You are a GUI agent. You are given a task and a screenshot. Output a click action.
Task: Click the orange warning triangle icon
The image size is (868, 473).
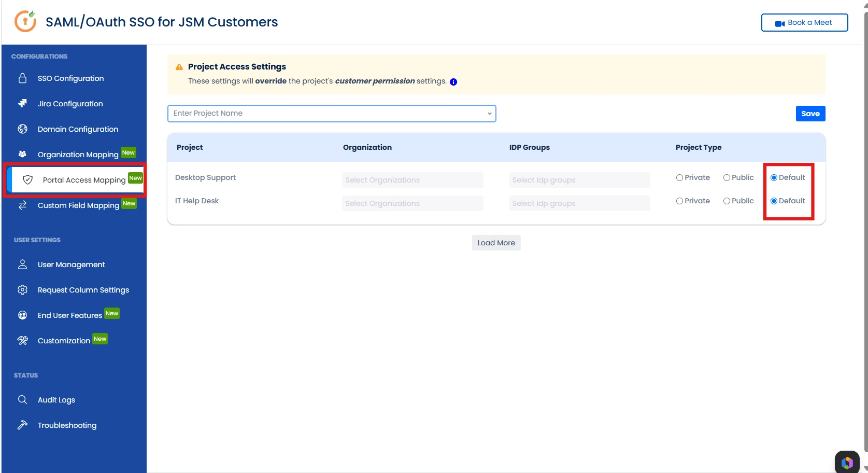179,67
